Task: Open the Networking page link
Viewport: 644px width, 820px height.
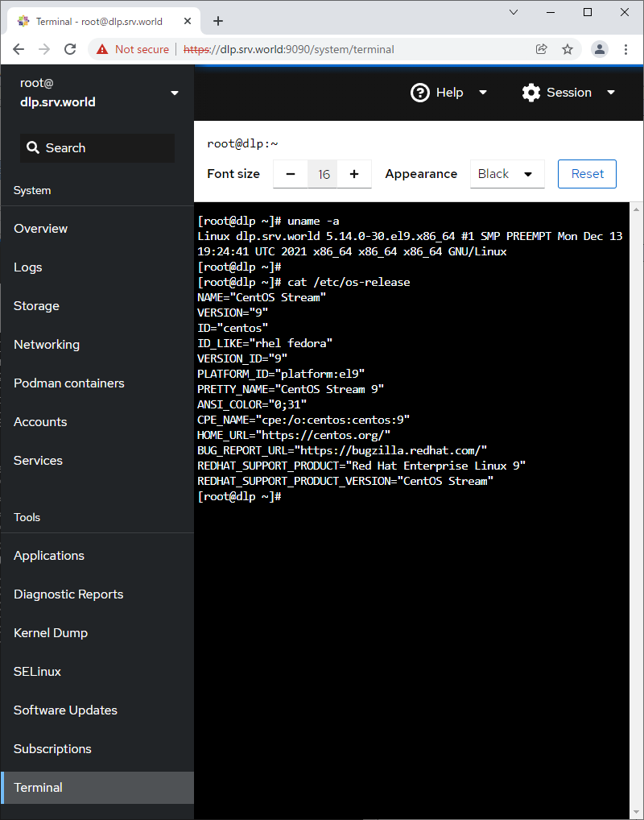Action: point(47,345)
